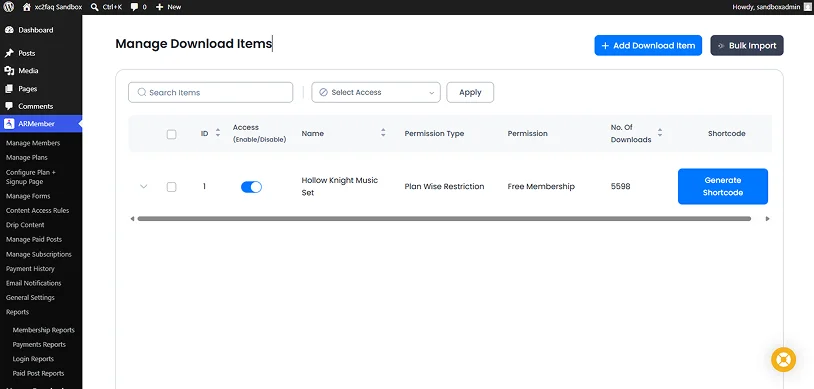This screenshot has width=814, height=389.
Task: Click the ARMember logo icon in sidebar
Action: tap(9, 124)
